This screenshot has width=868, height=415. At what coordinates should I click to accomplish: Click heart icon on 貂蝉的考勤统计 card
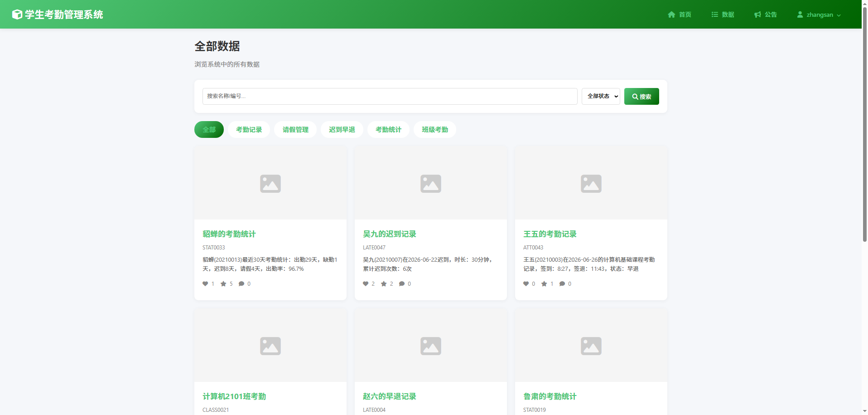[x=205, y=284]
